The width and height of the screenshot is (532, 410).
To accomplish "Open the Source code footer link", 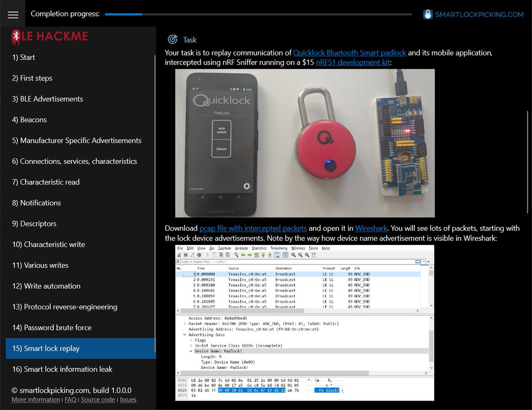I will coord(98,399).
